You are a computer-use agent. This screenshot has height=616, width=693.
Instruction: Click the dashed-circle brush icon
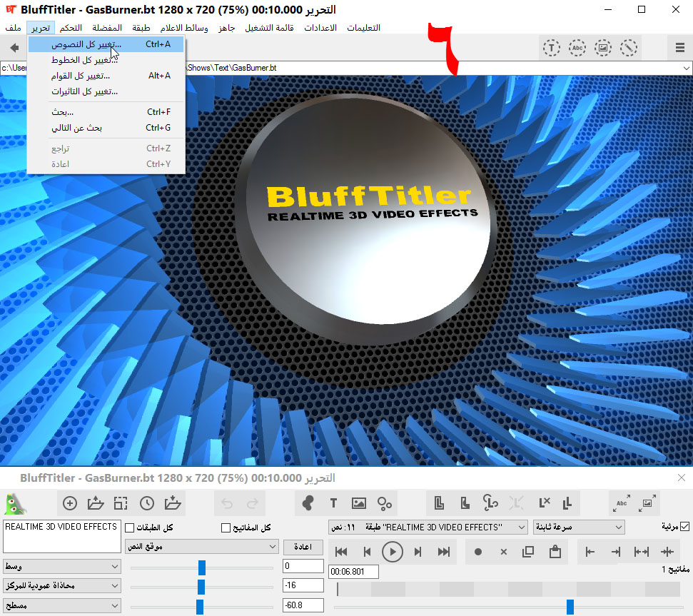point(629,48)
